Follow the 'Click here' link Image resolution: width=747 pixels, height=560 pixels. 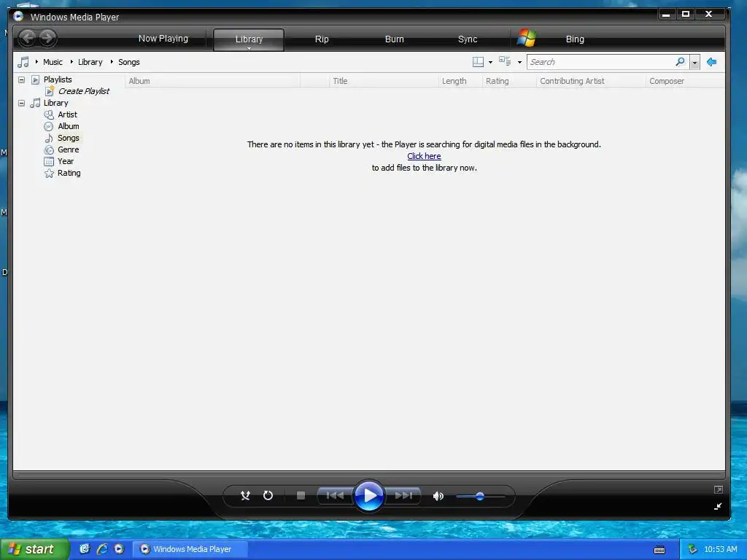pyautogui.click(x=424, y=156)
